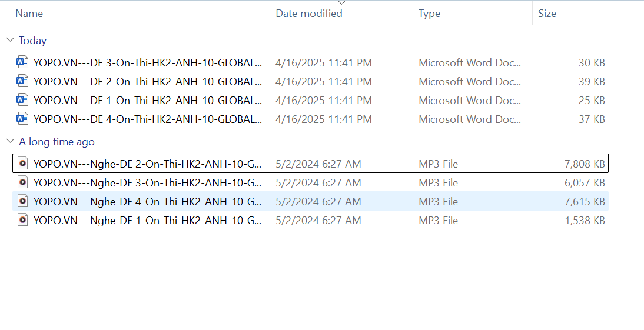Click the Word icon for DE 3 document
Screen dimensions: 644x330
[22, 62]
